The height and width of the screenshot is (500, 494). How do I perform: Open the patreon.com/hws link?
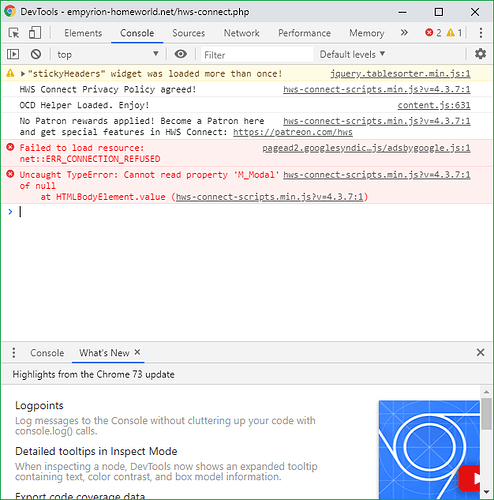(x=293, y=132)
